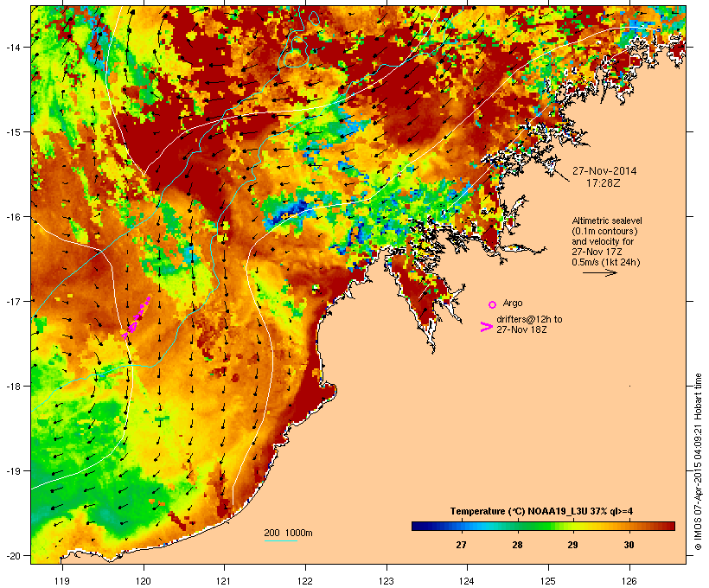Click latitude axis label -16
This screenshot has width=709, height=588.
13,217
